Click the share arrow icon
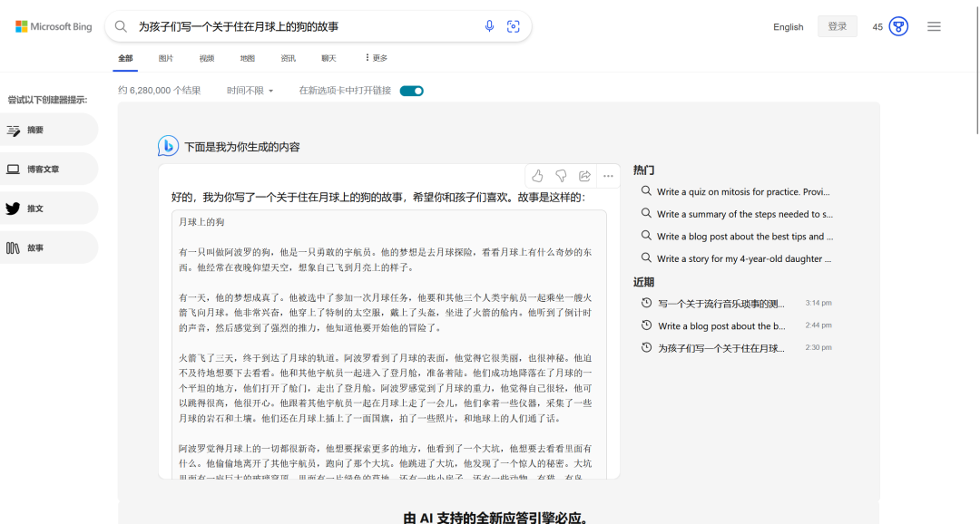The height and width of the screenshot is (524, 980). point(584,176)
